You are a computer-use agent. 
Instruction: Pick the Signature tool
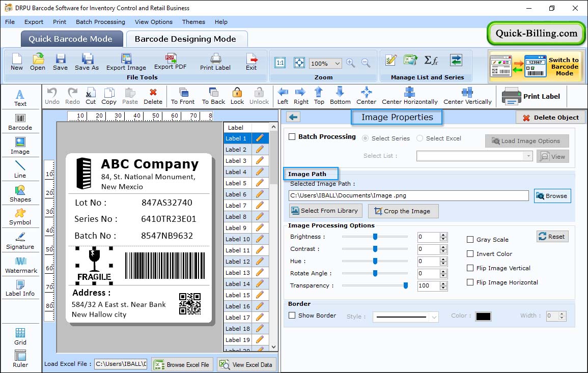pyautogui.click(x=20, y=241)
